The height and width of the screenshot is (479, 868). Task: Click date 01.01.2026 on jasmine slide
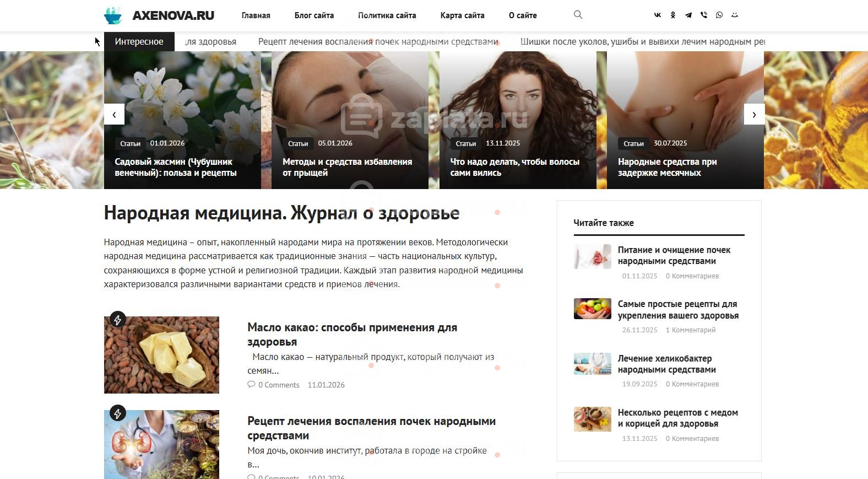click(x=167, y=143)
